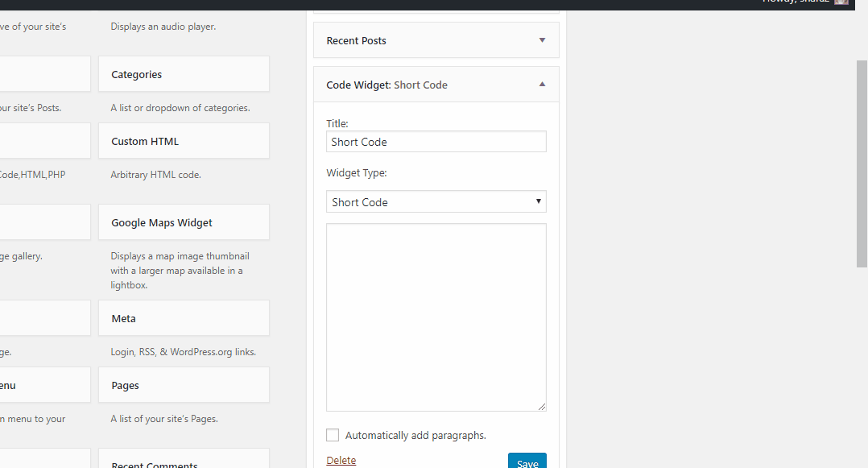Viewport: 868px width, 468px height.
Task: Select the Categories available widget
Action: pyautogui.click(x=184, y=73)
